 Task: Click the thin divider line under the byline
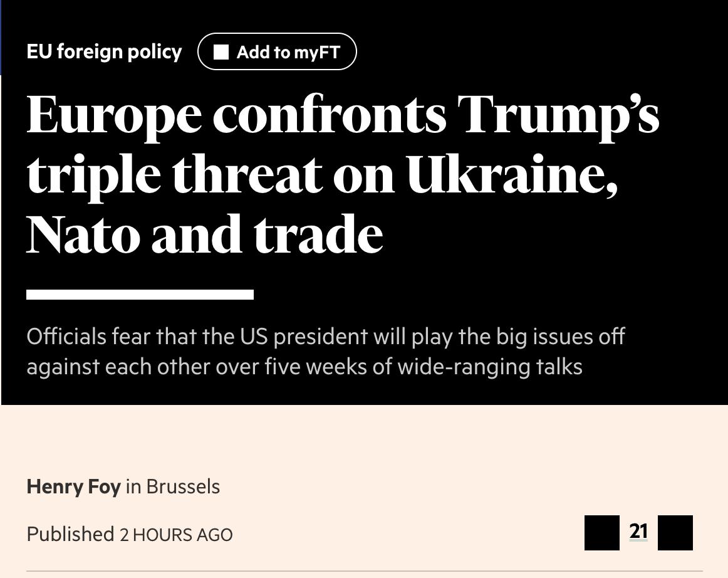pos(364,571)
